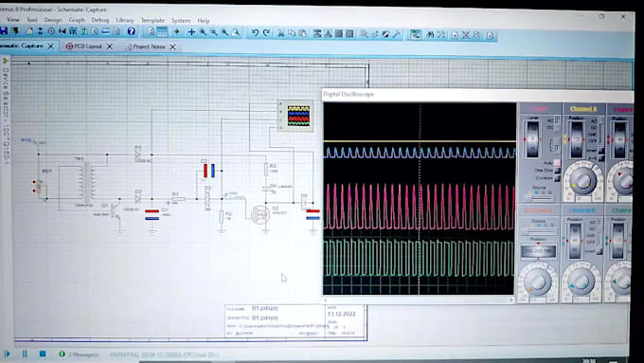Click the Trigger Level thumbwheel
This screenshot has height=363, width=644.
click(x=532, y=139)
